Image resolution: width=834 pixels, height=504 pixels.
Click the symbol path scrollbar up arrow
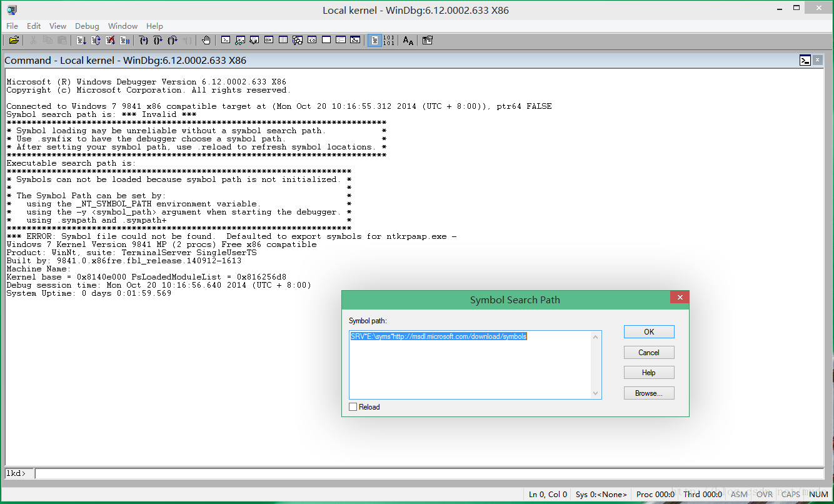(x=595, y=336)
